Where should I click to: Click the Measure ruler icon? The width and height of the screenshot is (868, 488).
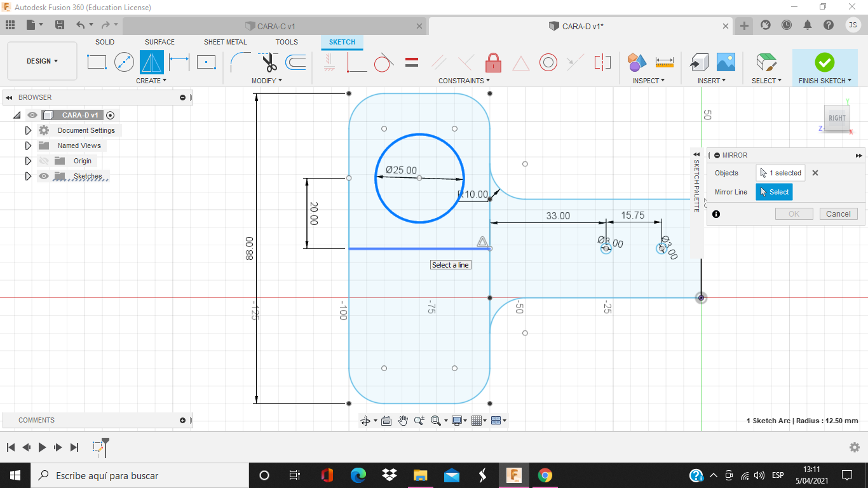[x=664, y=62]
